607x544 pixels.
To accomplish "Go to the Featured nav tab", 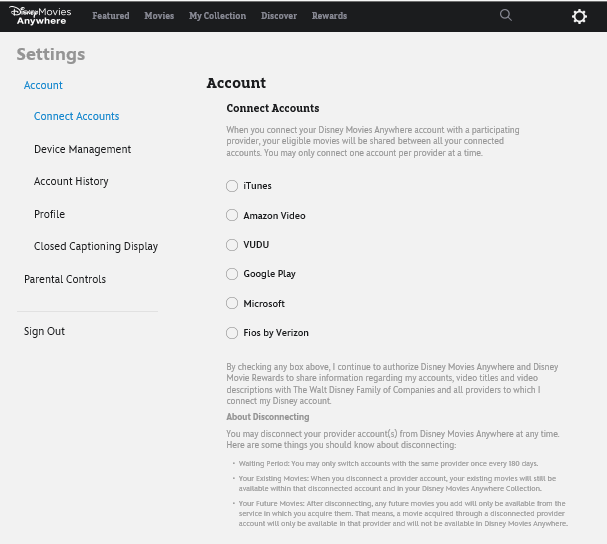I will (110, 16).
